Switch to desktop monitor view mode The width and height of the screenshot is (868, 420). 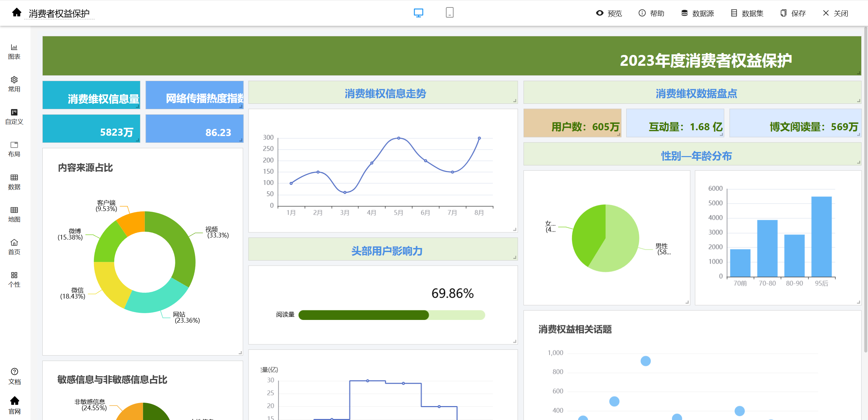418,13
